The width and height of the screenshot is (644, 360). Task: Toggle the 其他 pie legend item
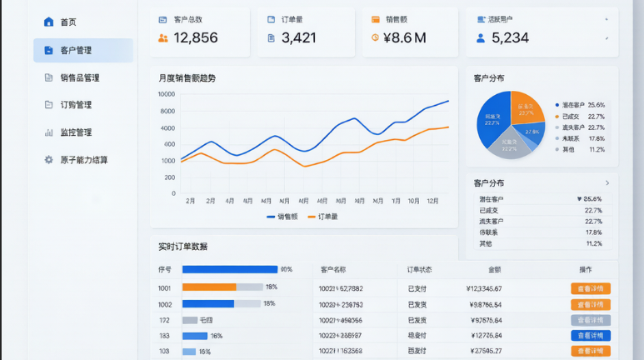[x=580, y=150]
